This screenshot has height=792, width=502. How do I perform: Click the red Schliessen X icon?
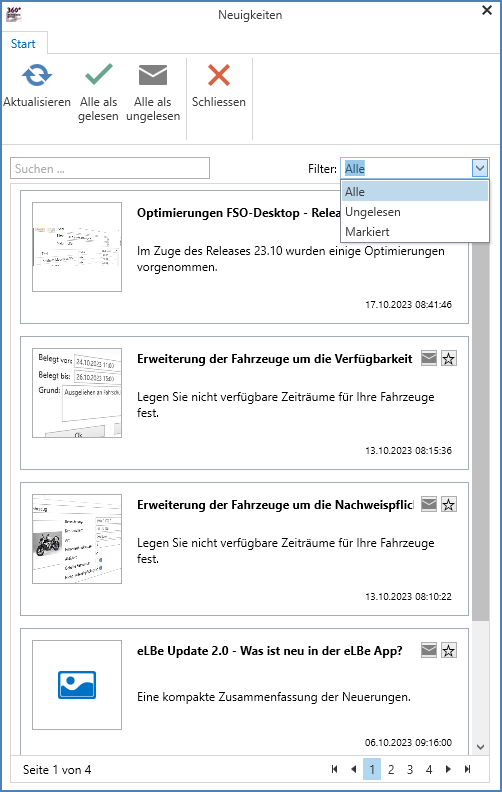(x=219, y=75)
